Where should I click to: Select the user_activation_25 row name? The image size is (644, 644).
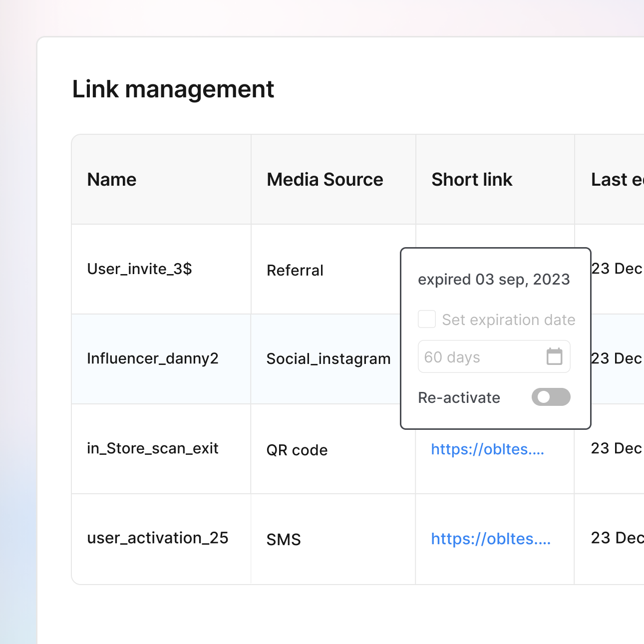point(158,538)
